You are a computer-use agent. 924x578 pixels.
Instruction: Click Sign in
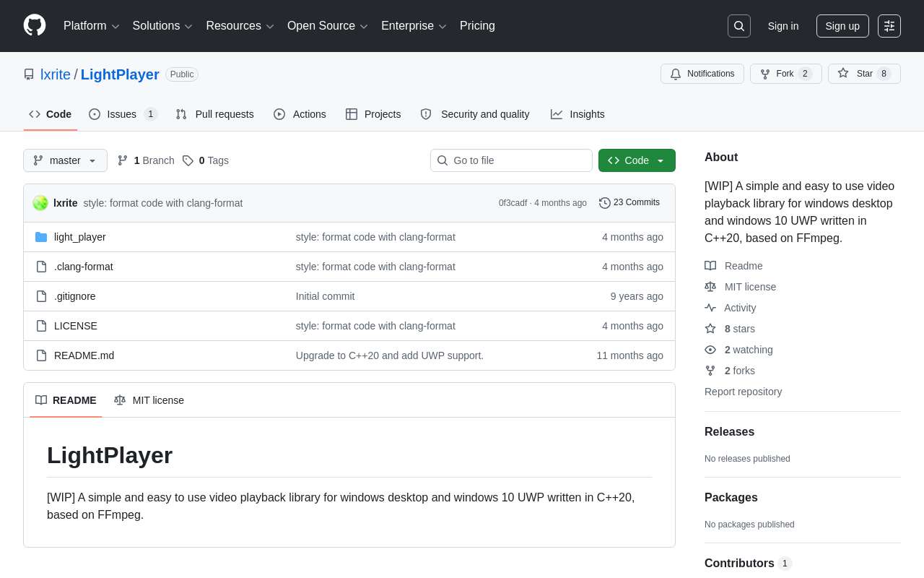(783, 26)
